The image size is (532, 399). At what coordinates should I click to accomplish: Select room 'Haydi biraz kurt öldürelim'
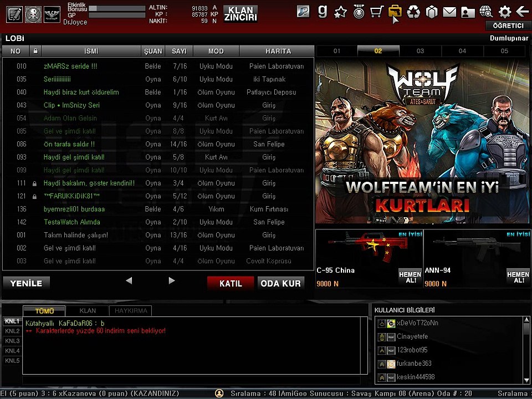(x=158, y=93)
